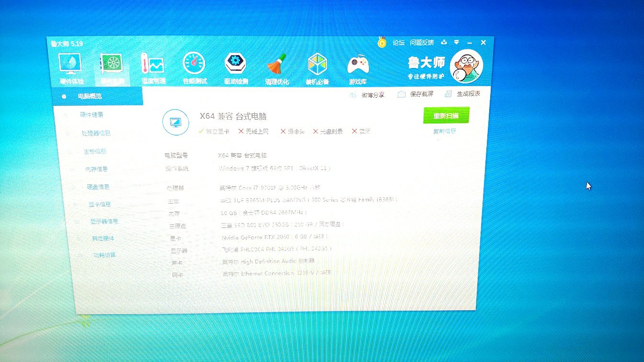This screenshot has width=644, height=362.
Task: Click the skin download icon in the title bar
Action: [x=444, y=42]
